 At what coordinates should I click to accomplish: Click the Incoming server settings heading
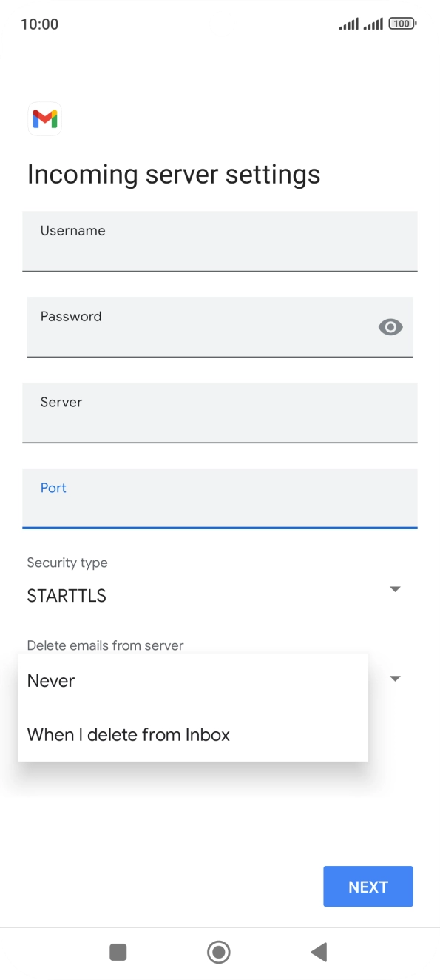pyautogui.click(x=173, y=174)
